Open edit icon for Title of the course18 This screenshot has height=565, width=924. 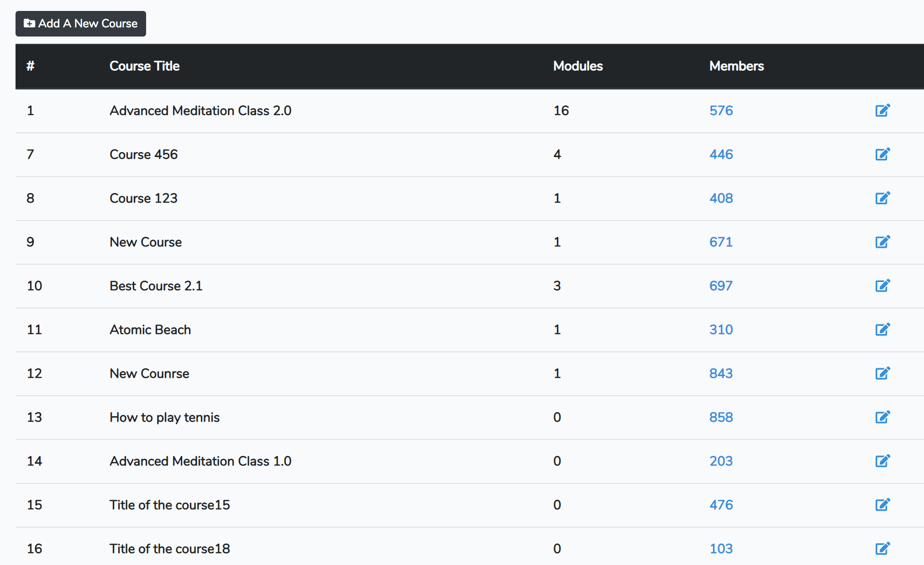[882, 549]
